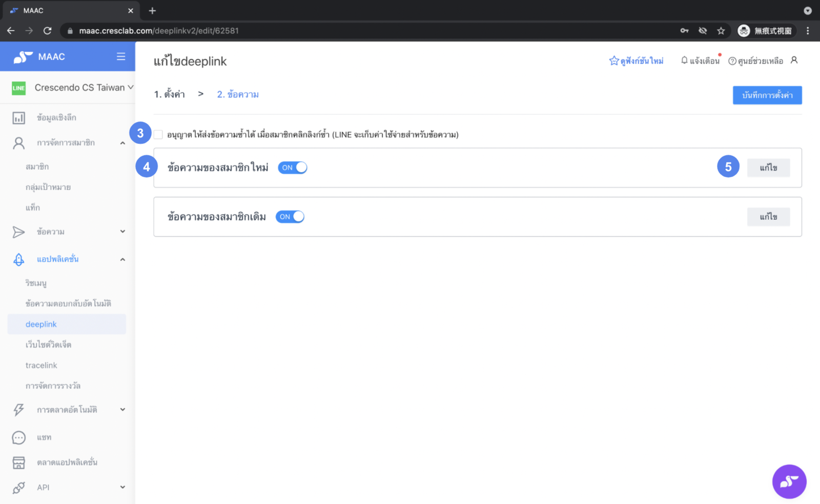Reload the page with browser refresh icon
Viewport: 820px width, 504px height.
click(x=48, y=31)
